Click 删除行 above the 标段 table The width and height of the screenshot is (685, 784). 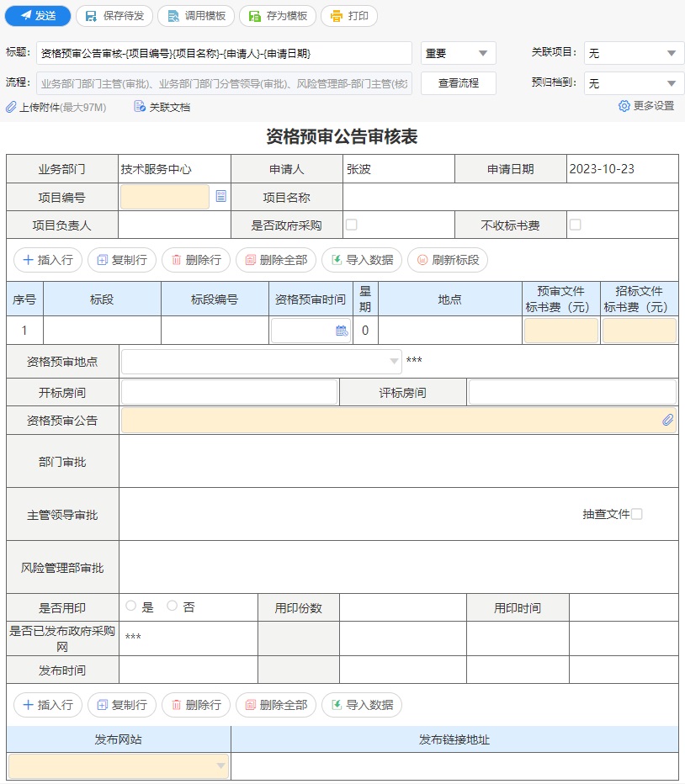click(x=196, y=260)
